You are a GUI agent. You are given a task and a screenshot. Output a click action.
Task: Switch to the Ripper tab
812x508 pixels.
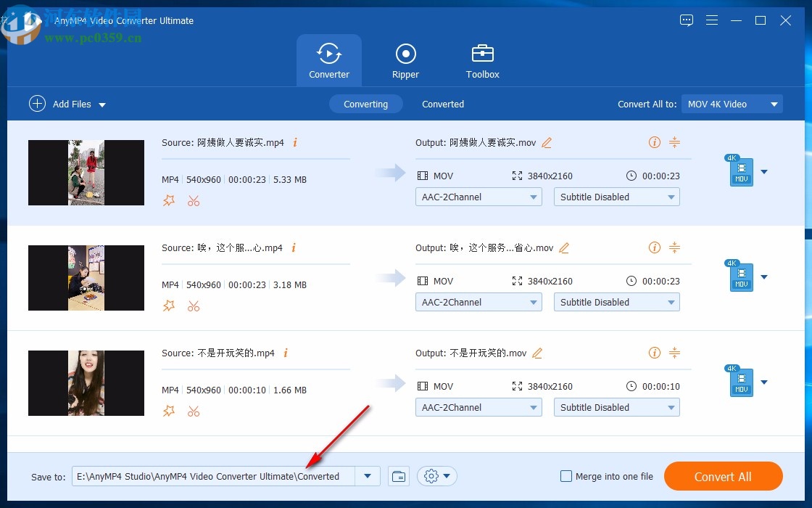[x=405, y=60]
